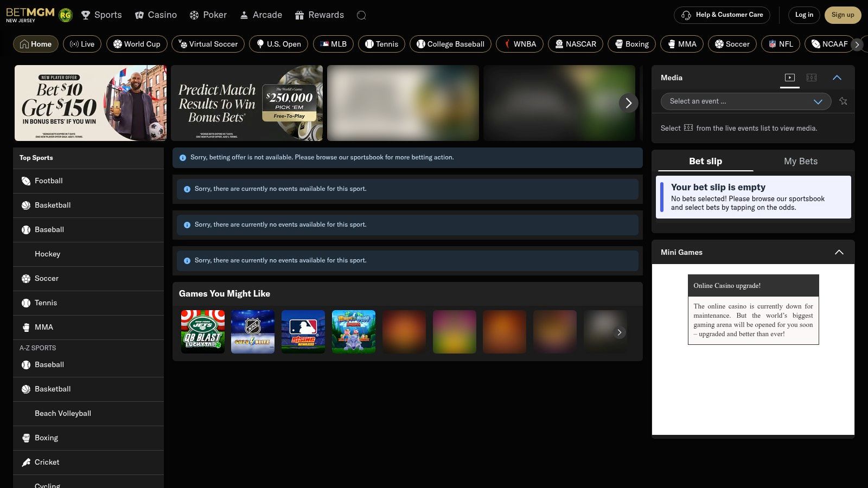Screen dimensions: 868x488
Task: Open Basketball in Top Sports
Action: coord(88,206)
